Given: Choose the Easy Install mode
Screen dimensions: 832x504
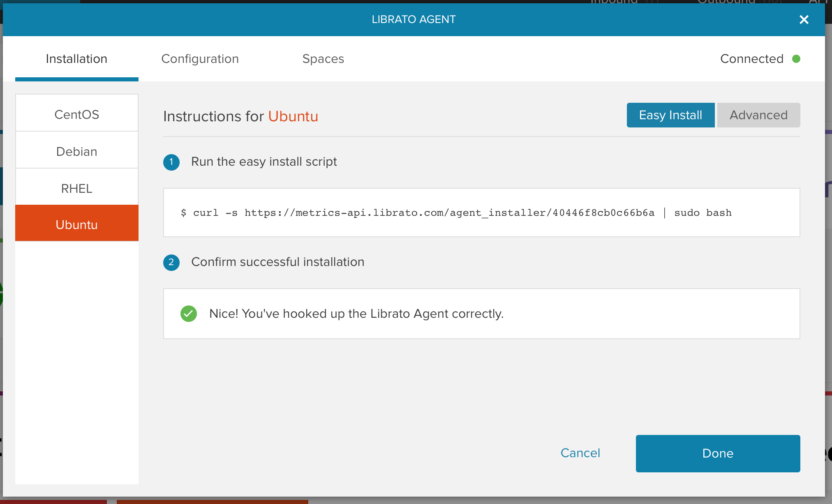Looking at the screenshot, I should coord(670,115).
